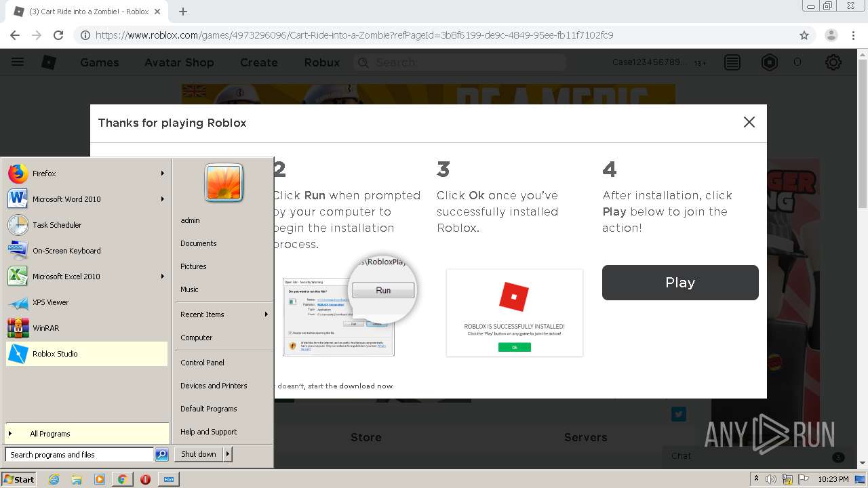Open the Shut down options arrow

[227, 454]
